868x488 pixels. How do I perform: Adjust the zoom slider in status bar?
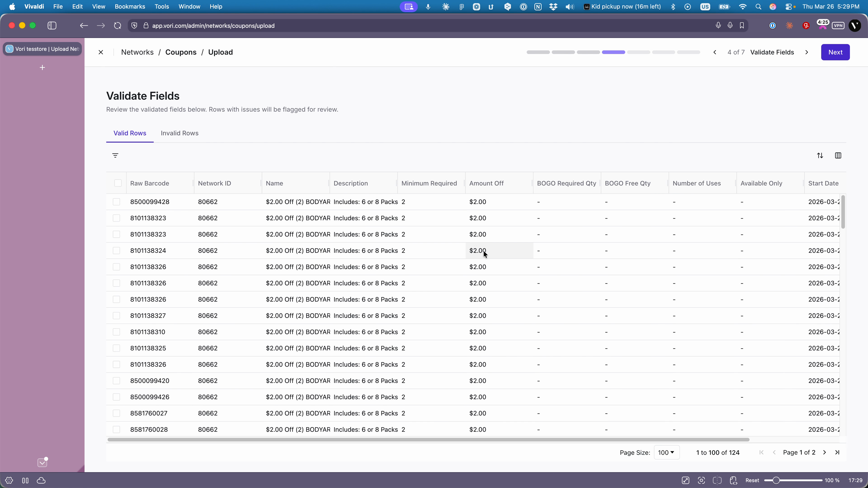(776, 480)
